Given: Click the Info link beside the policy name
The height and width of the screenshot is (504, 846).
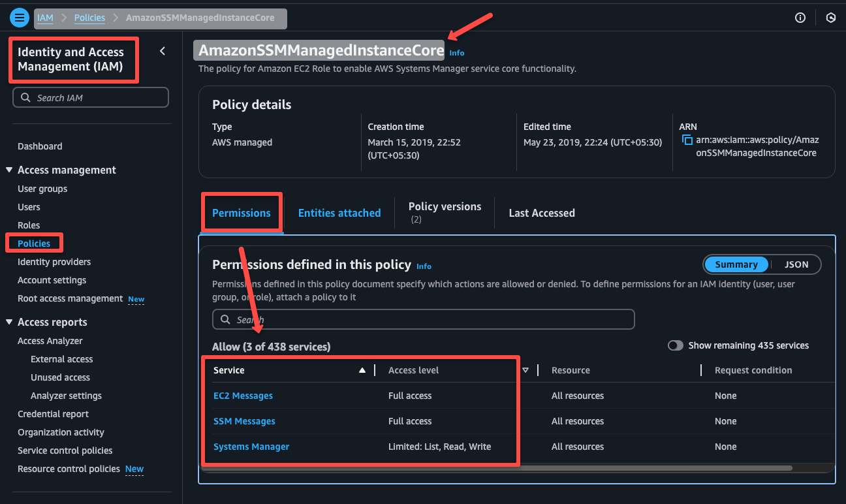Looking at the screenshot, I should (x=456, y=53).
